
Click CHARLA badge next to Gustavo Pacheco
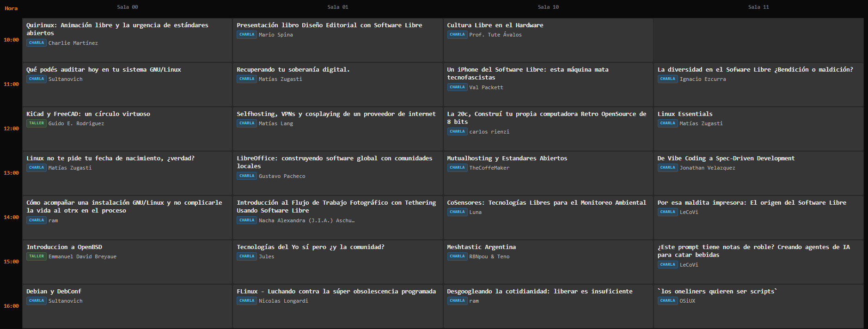(247, 176)
